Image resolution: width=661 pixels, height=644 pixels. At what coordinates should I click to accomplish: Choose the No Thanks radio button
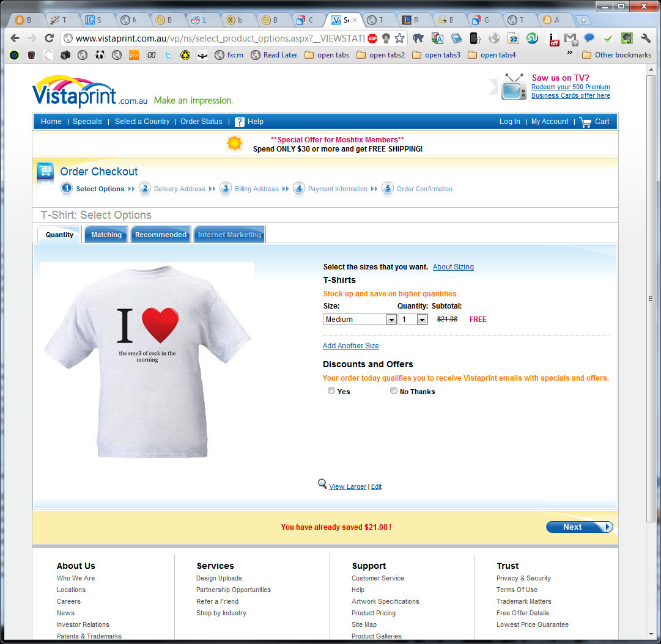394,391
